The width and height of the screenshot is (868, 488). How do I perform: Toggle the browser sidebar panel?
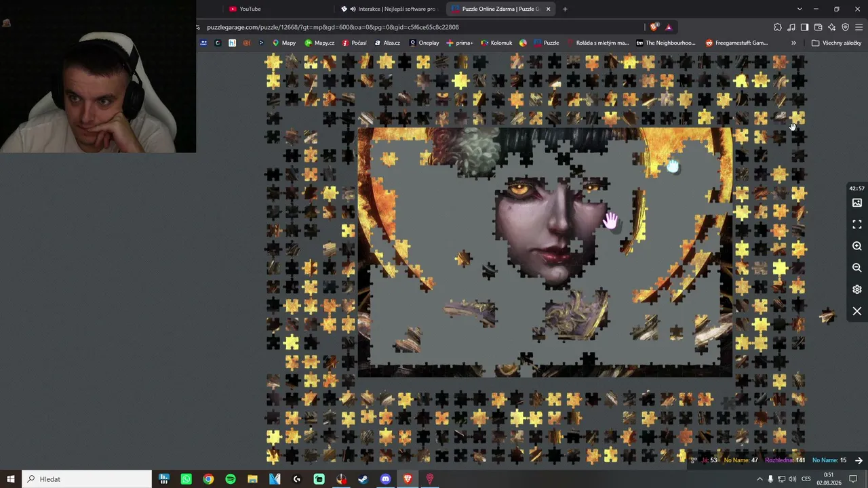click(804, 27)
